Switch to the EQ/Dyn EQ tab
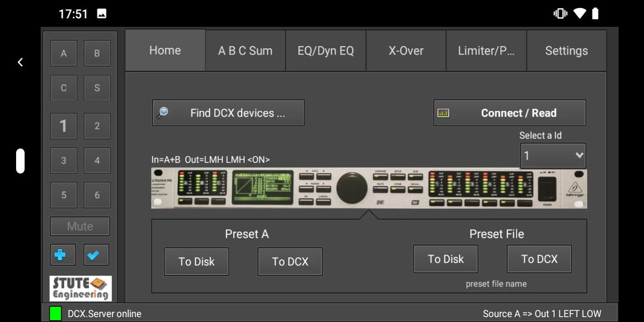Viewport: 644px width, 322px height. (326, 51)
